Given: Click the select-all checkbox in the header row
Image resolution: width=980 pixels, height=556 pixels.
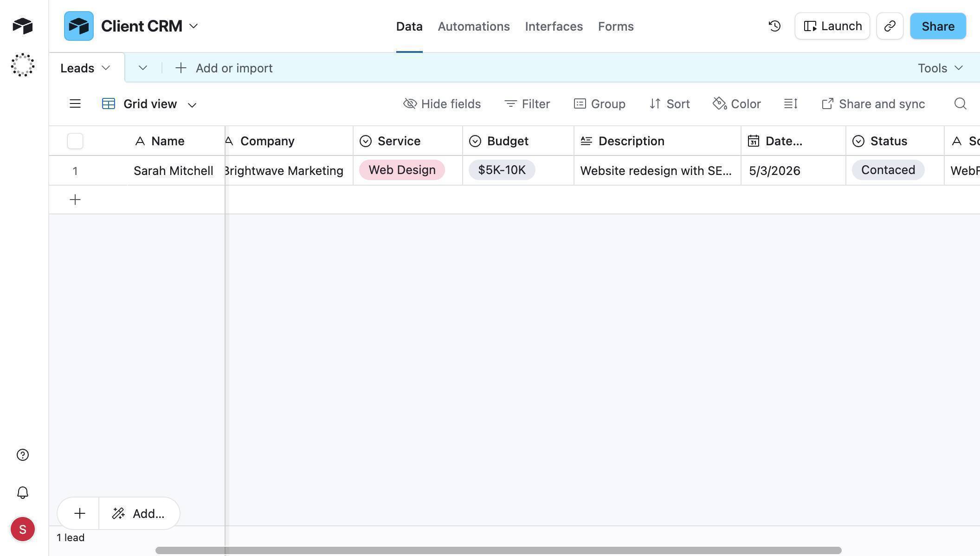Looking at the screenshot, I should [x=75, y=141].
